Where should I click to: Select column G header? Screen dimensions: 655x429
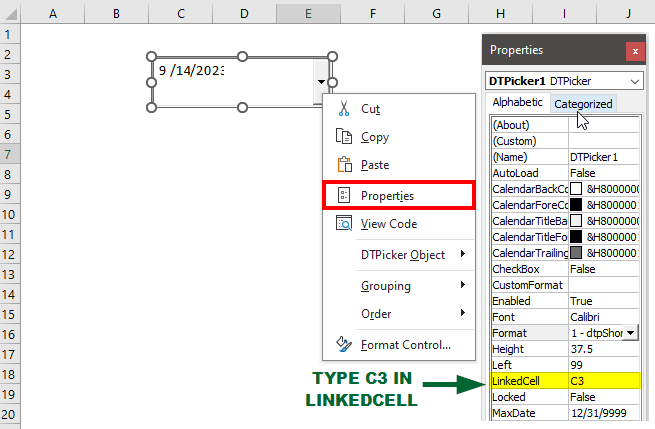coord(437,14)
